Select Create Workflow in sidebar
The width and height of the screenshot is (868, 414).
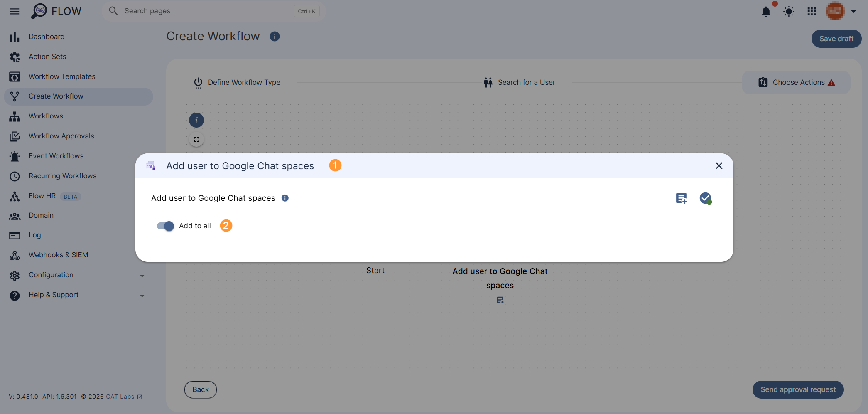[x=78, y=96]
